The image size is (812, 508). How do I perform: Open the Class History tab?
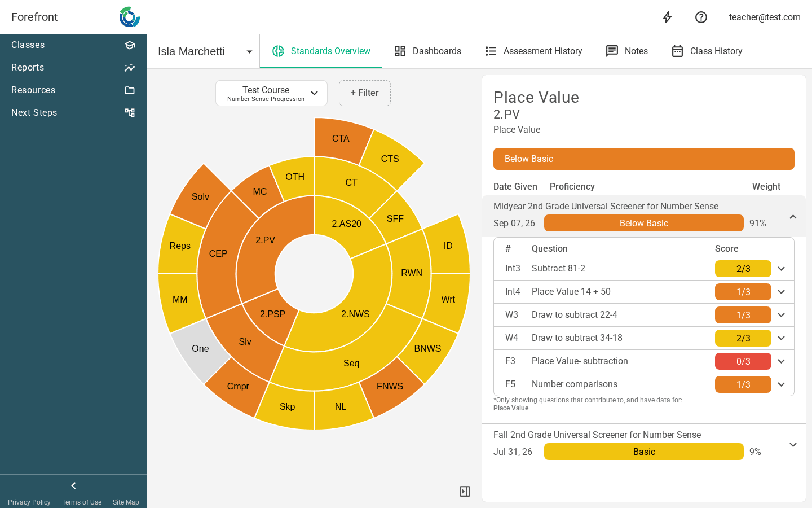coord(707,51)
